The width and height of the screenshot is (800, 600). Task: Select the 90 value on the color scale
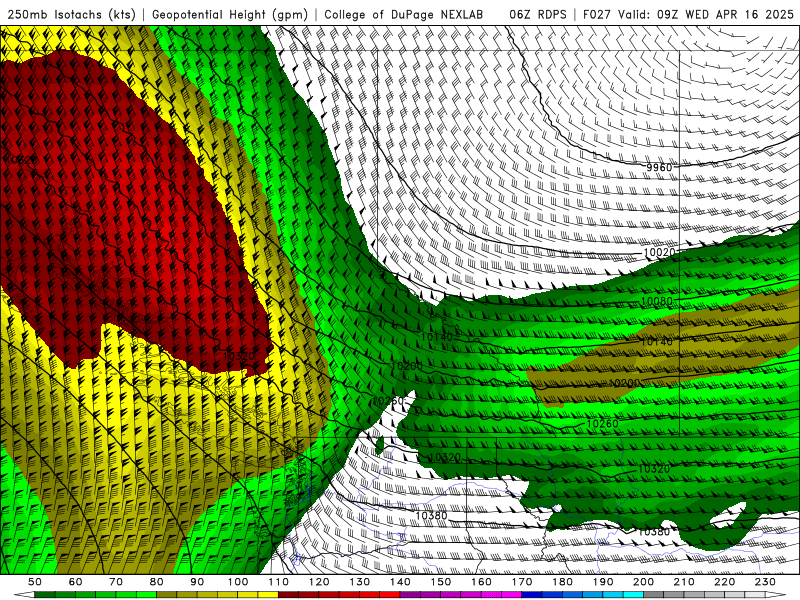[197, 582]
